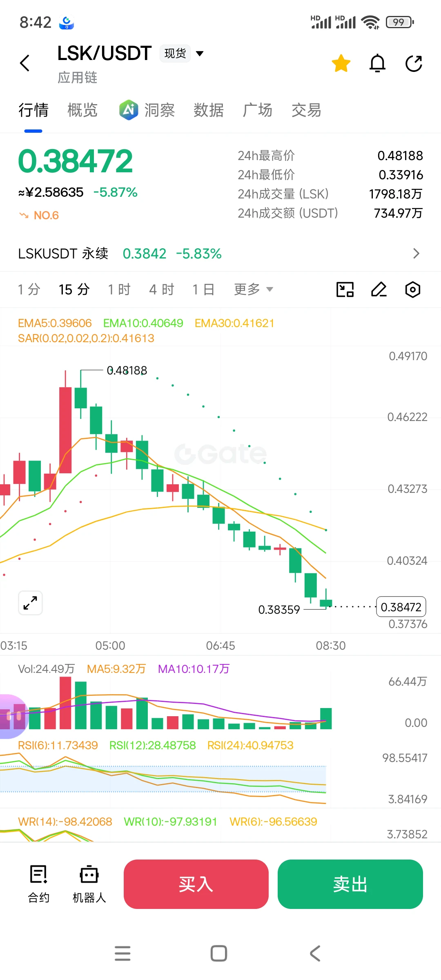The height and width of the screenshot is (980, 441).
Task: Tap the chart low marker 0.38359
Action: point(279,610)
